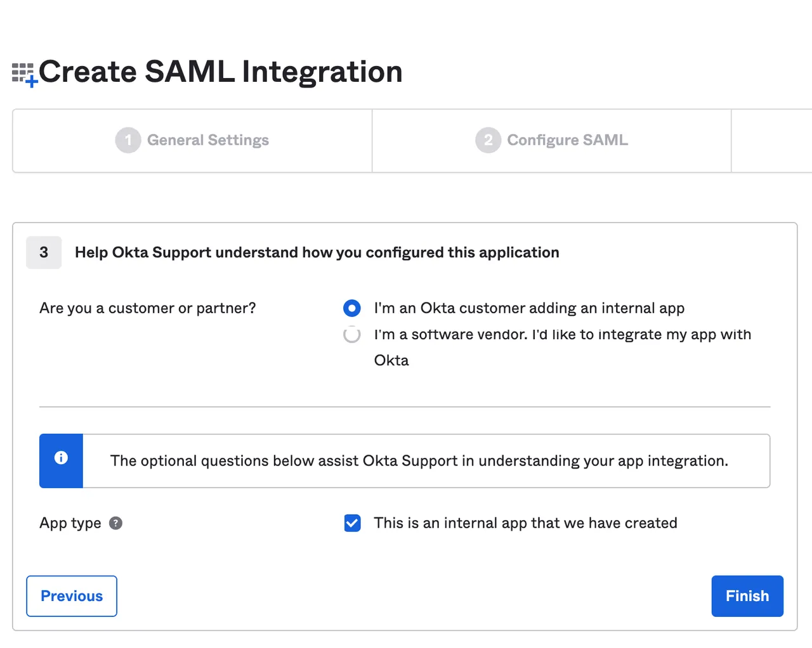Choose the 'I'm a software vendor' radio option

(352, 335)
